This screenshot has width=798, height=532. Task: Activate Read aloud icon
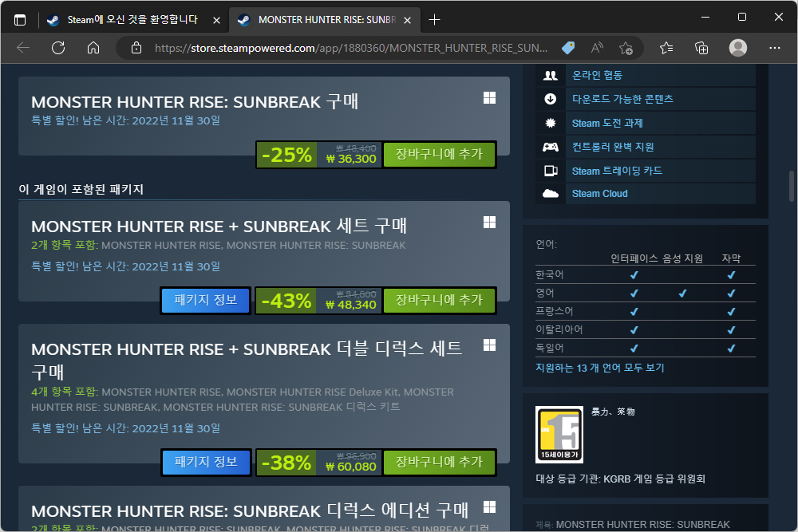pos(597,48)
